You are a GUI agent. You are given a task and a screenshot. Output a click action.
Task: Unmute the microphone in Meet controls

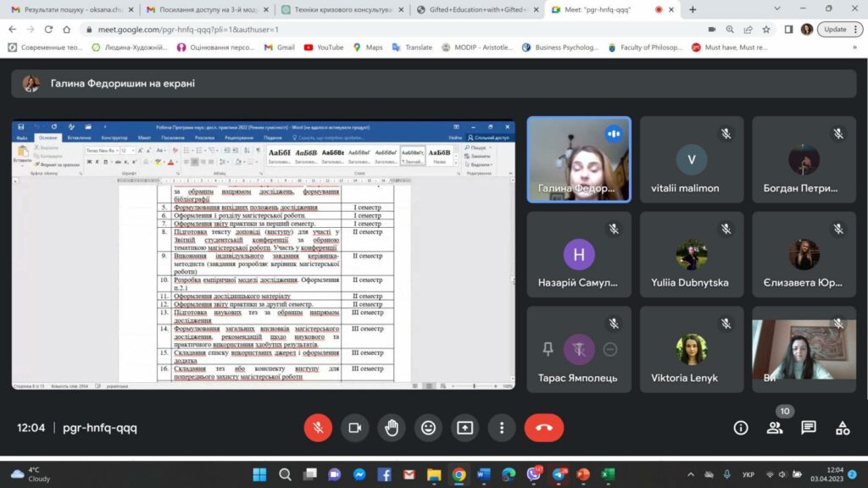[x=318, y=428]
